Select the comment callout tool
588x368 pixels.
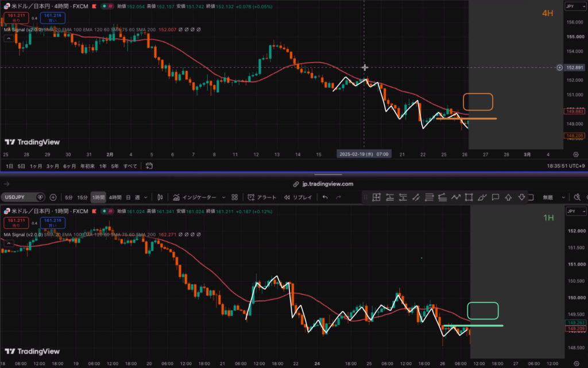click(496, 197)
